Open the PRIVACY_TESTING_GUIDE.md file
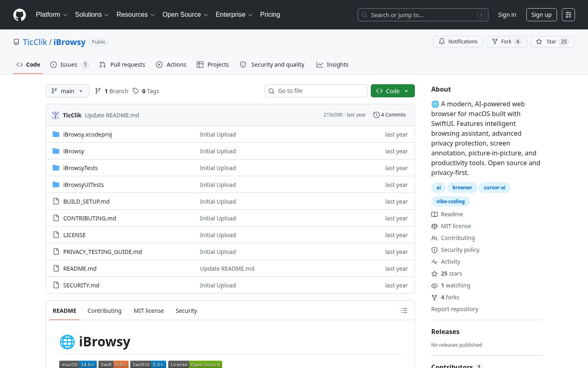 pyautogui.click(x=102, y=251)
